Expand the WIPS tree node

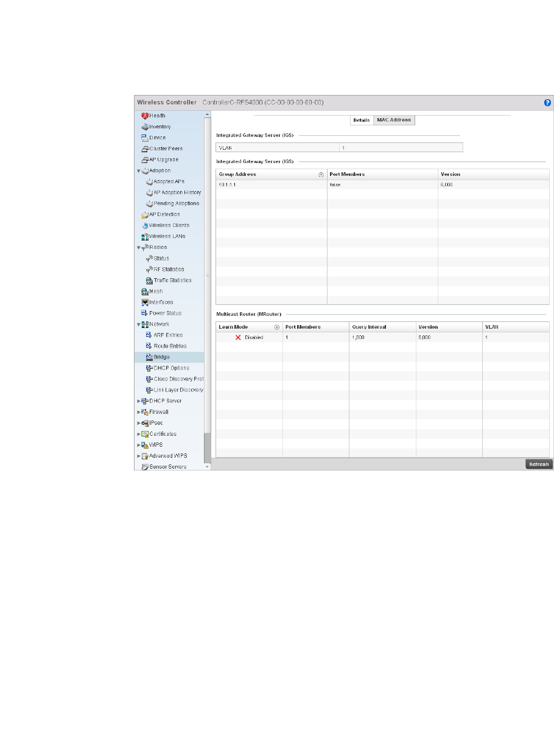(x=138, y=445)
